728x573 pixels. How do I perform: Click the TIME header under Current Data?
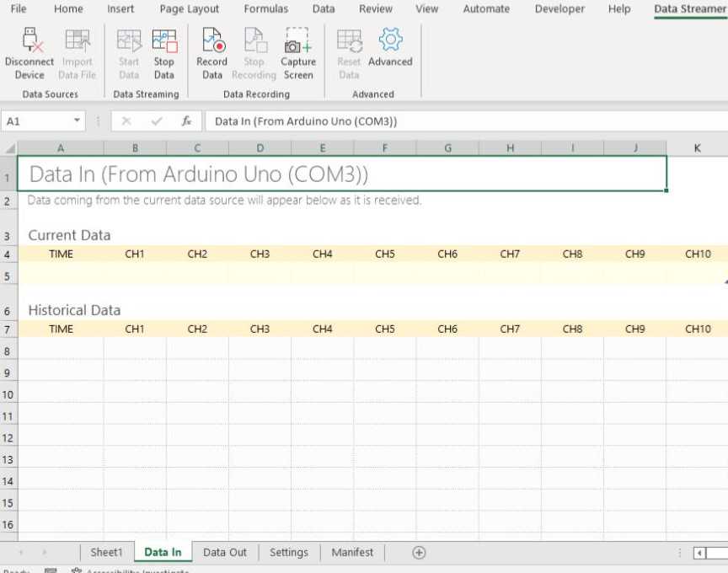click(61, 254)
